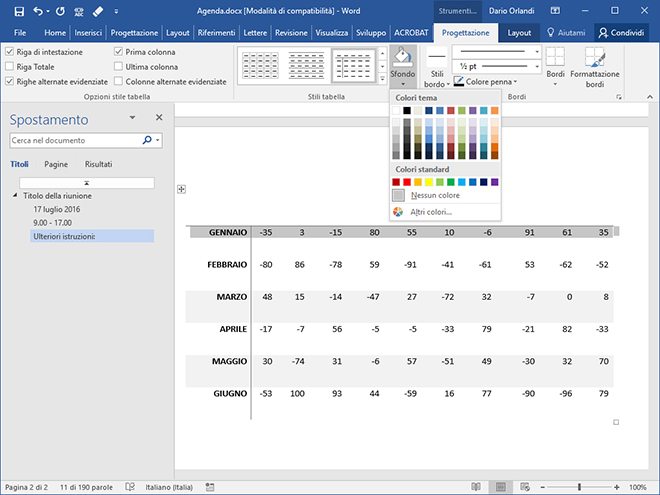
Task: Click the table move handle icon
Action: coord(181,189)
